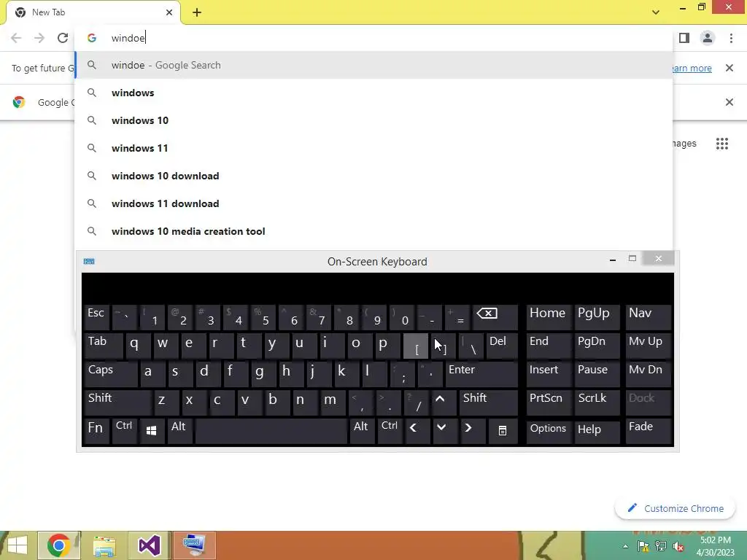Open the On-Screen Keyboard title bar icon
The image size is (747, 560).
tap(89, 262)
